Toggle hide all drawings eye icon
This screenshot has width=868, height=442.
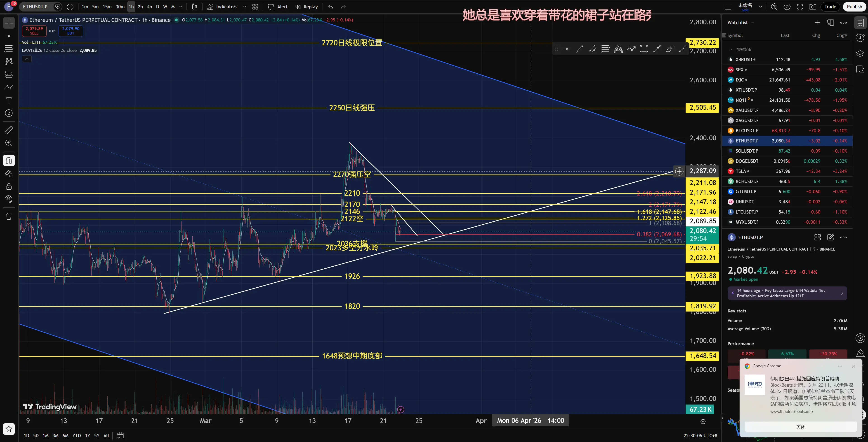click(x=9, y=199)
